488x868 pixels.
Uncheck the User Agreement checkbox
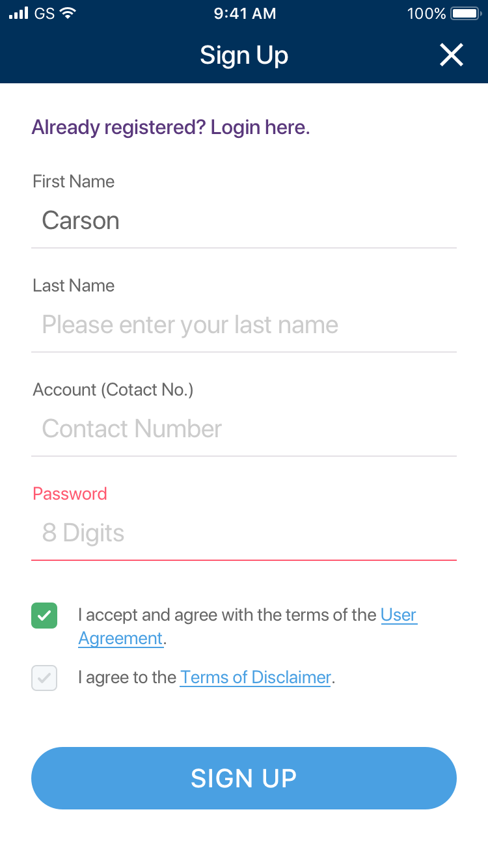pyautogui.click(x=44, y=616)
